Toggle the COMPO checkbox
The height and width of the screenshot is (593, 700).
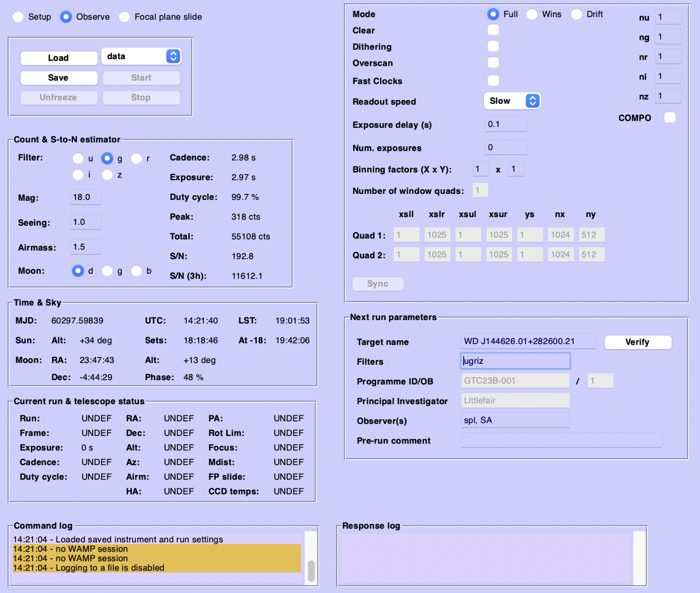pos(670,117)
